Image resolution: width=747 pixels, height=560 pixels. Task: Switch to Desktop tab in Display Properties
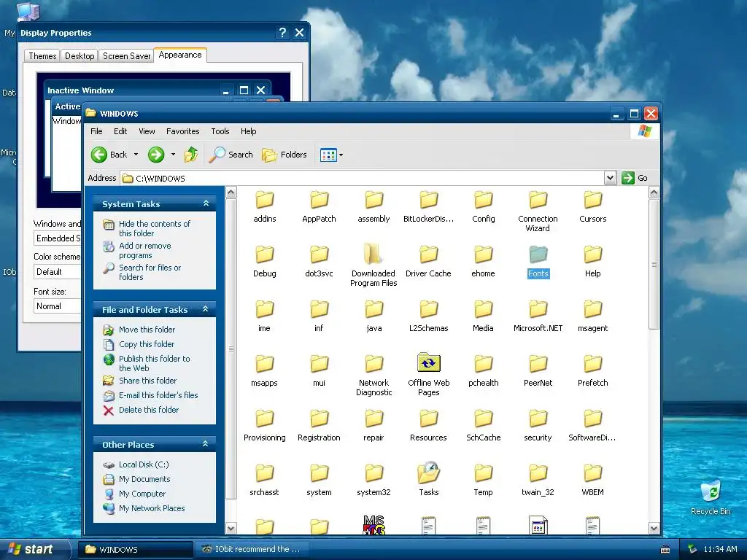[80, 55]
